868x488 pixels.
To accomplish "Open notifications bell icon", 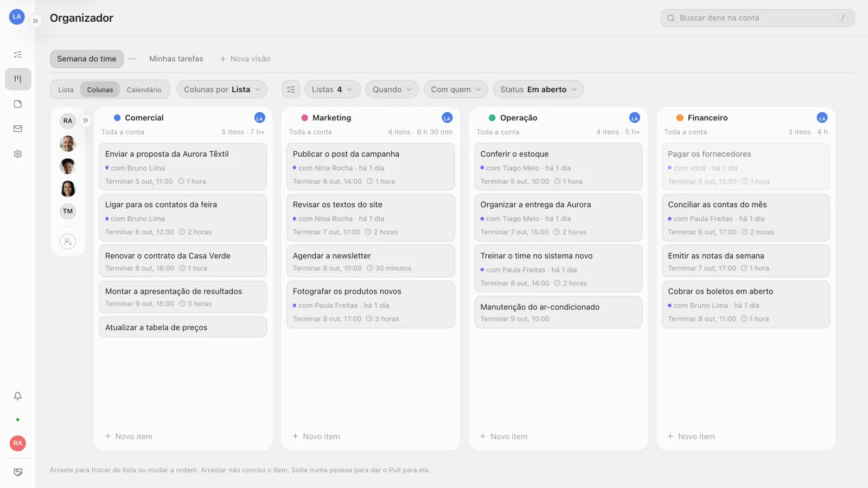I will 18,396.
